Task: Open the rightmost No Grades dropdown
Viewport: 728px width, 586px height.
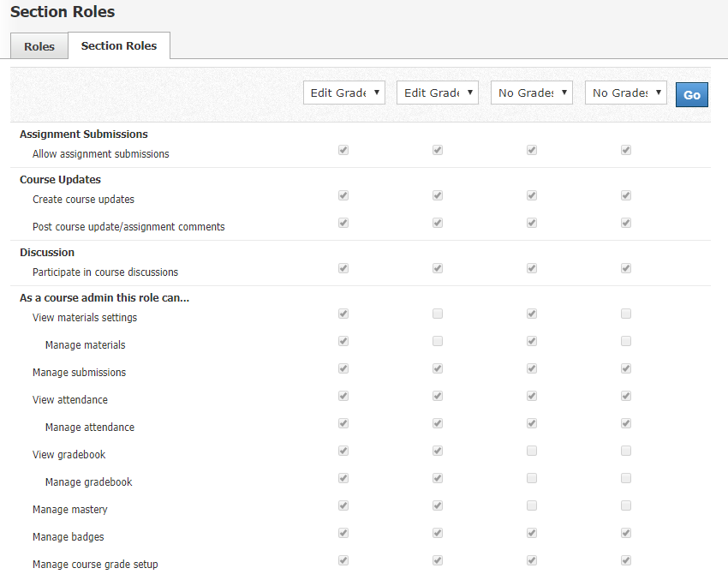Action: click(x=625, y=92)
